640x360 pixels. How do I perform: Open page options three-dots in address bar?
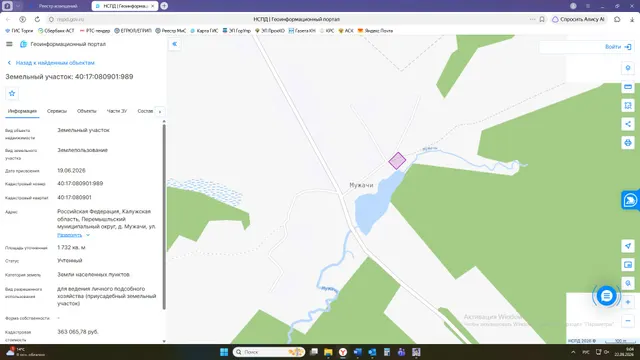click(532, 19)
